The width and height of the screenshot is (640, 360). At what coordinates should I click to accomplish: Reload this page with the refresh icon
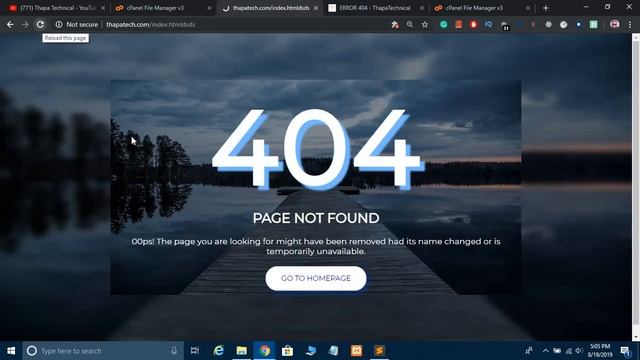tap(40, 24)
